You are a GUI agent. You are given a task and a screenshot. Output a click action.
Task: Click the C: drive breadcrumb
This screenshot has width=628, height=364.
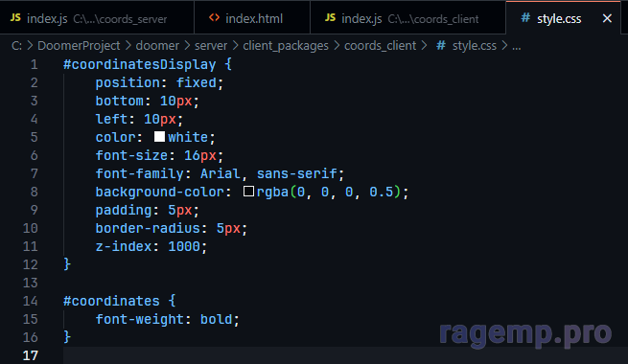[x=16, y=46]
